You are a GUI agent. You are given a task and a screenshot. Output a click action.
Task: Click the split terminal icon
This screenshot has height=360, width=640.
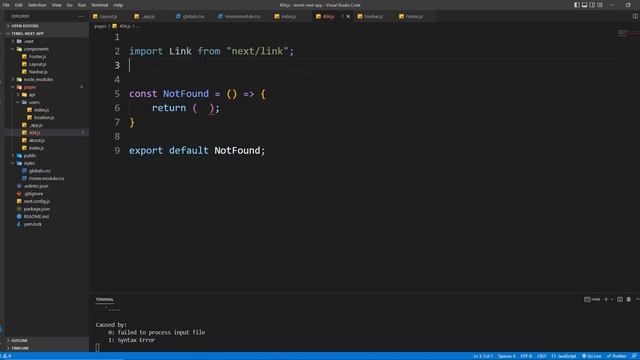(620, 299)
